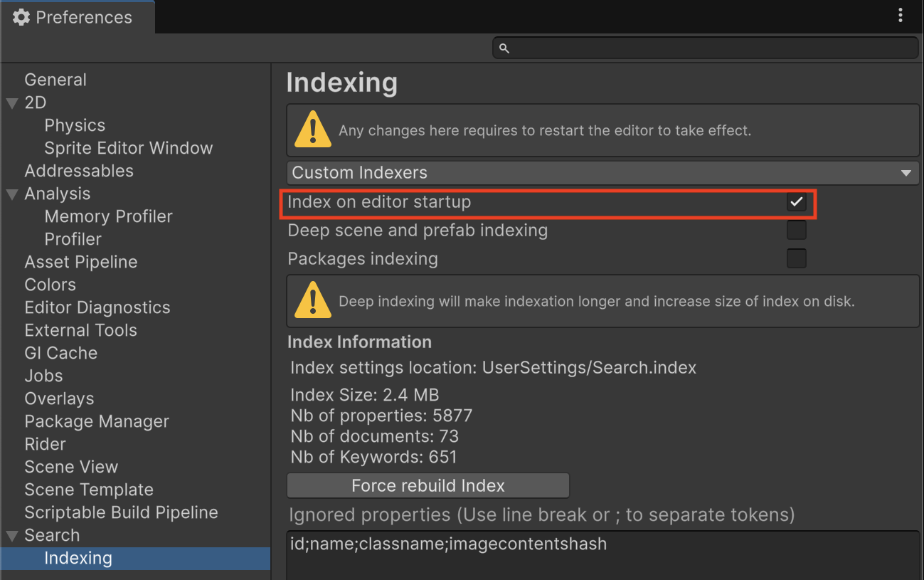
Task: Switch to the Preferences tab
Action: click(x=78, y=17)
